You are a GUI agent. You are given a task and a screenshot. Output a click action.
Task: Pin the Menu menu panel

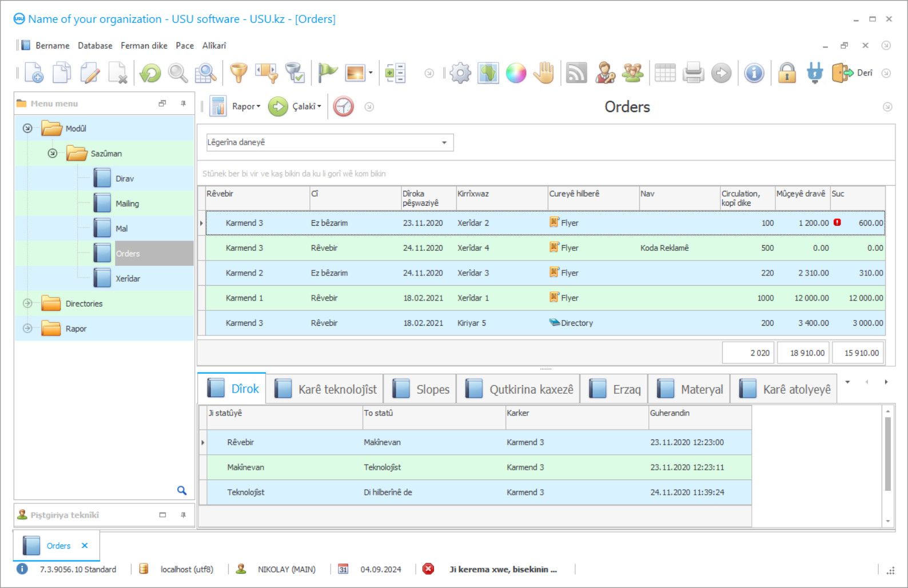[183, 103]
